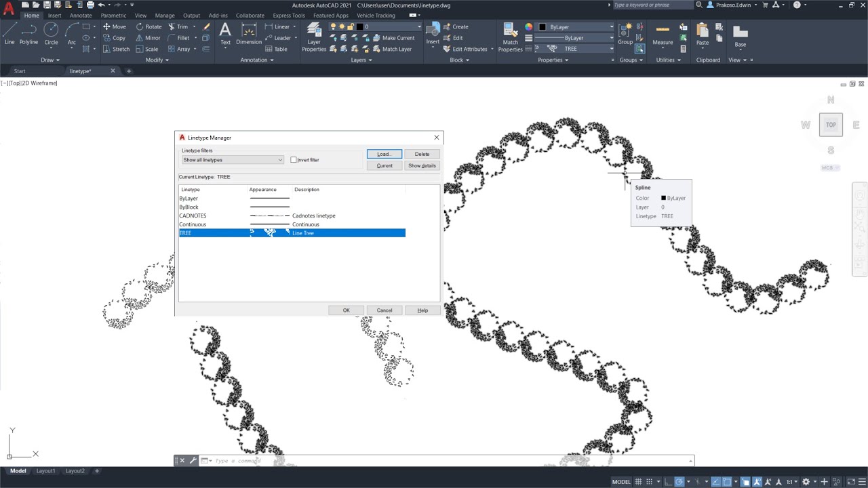The image size is (868, 488).
Task: Activate the Copy command
Action: pyautogui.click(x=114, y=38)
